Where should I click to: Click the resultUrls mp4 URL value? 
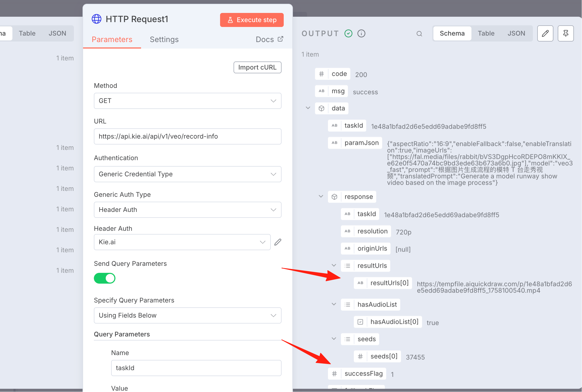click(494, 287)
